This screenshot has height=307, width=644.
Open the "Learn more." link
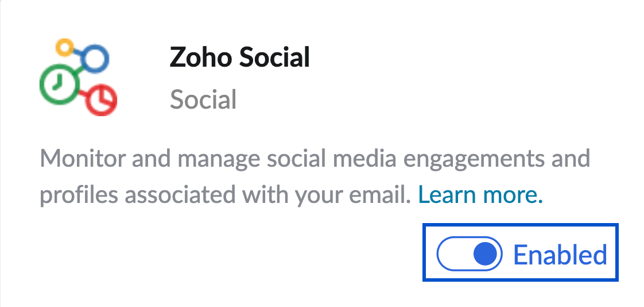pos(480,196)
